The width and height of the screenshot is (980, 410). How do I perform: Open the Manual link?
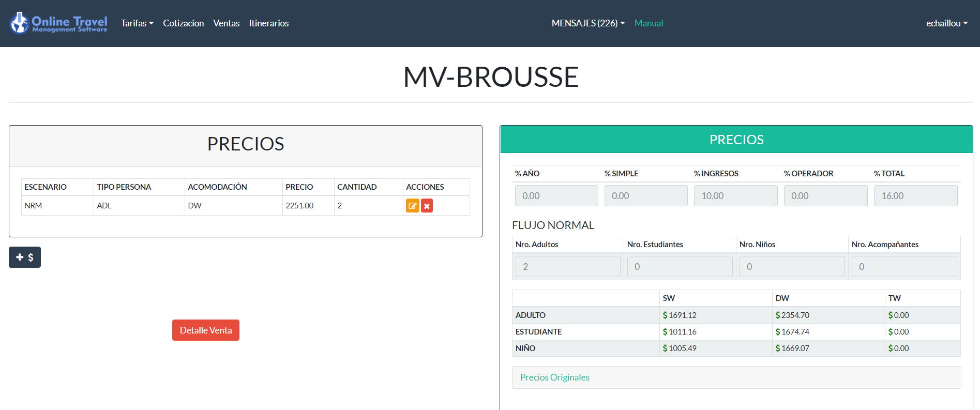(x=649, y=23)
